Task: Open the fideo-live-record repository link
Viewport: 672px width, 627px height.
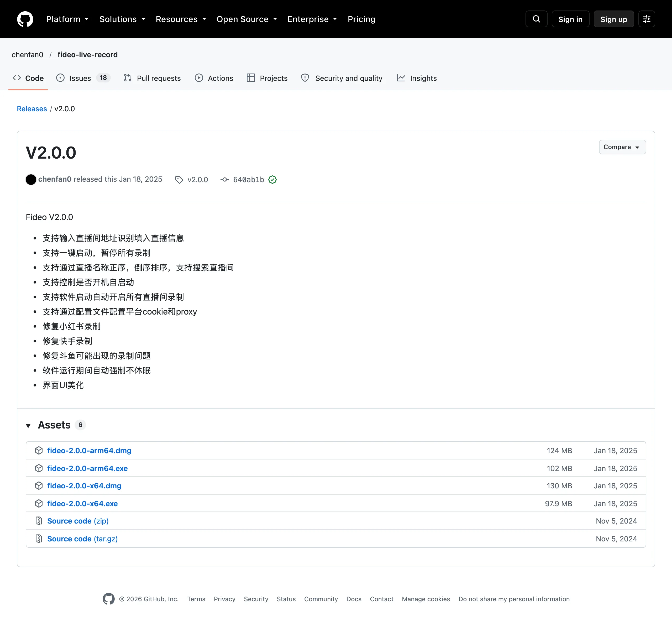Action: [88, 54]
